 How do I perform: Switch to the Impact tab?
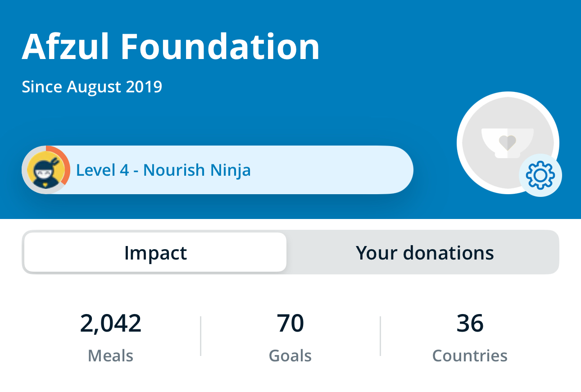pos(155,253)
